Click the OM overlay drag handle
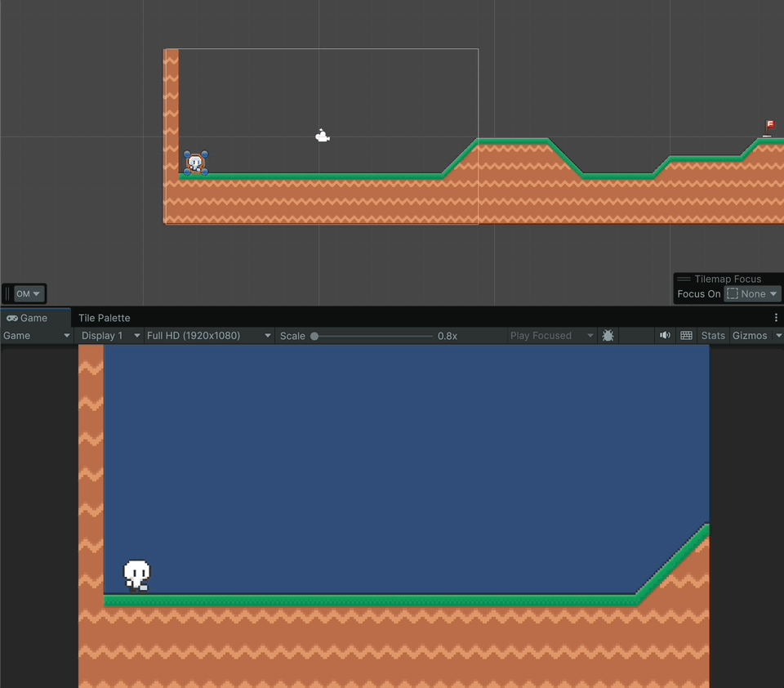 [7, 293]
